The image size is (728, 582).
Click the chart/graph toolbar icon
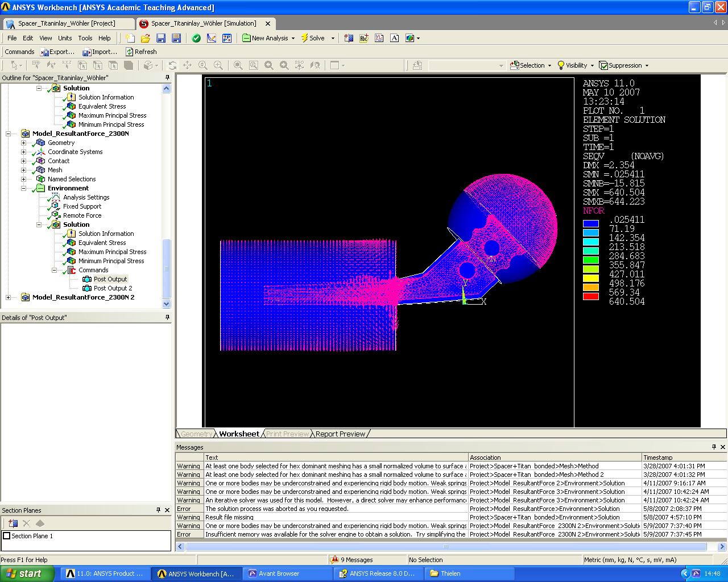click(x=379, y=38)
